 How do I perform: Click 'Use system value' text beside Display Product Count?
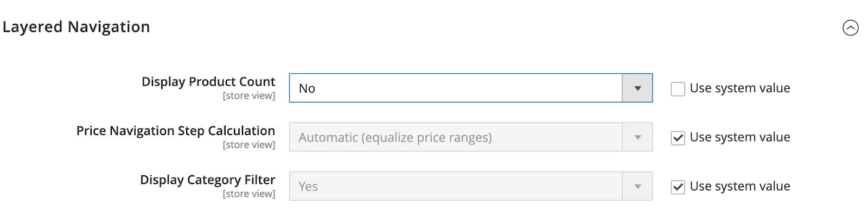click(x=739, y=88)
